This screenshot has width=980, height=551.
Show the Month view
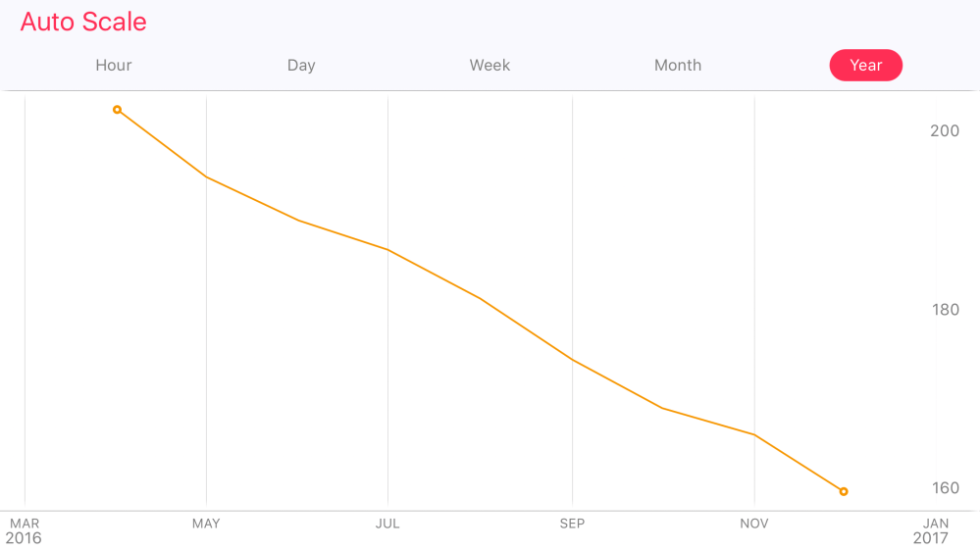(x=678, y=66)
